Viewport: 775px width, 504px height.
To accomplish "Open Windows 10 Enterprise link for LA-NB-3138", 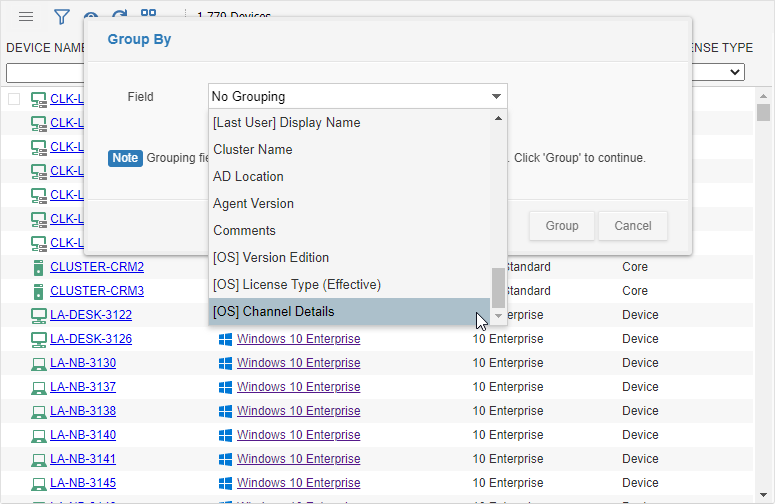I will [299, 411].
